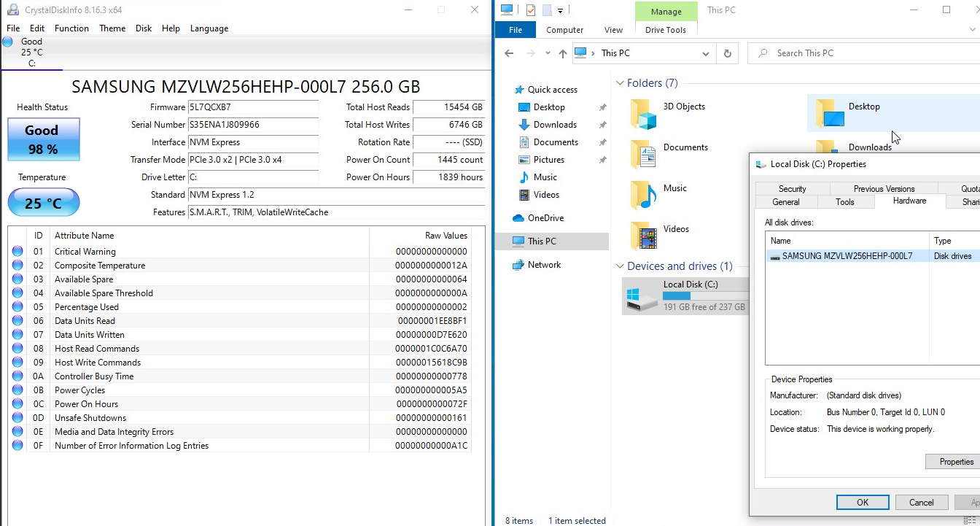Select the Controller Busy Time attribute
Image resolution: width=980 pixels, height=526 pixels.
94,376
